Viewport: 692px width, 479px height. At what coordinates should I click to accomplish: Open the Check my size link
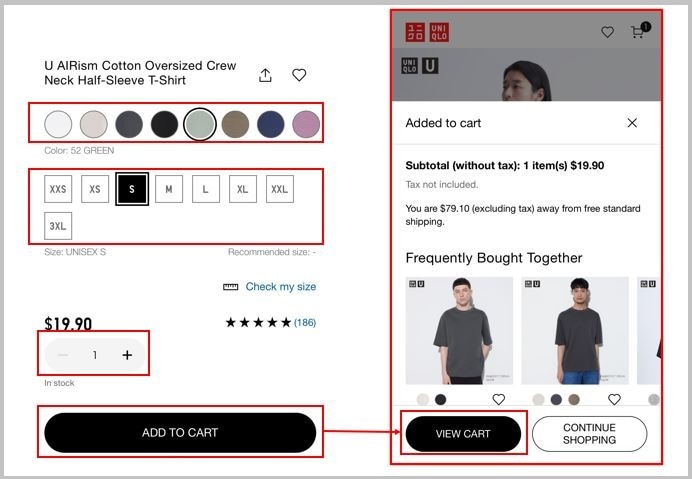[x=281, y=287]
